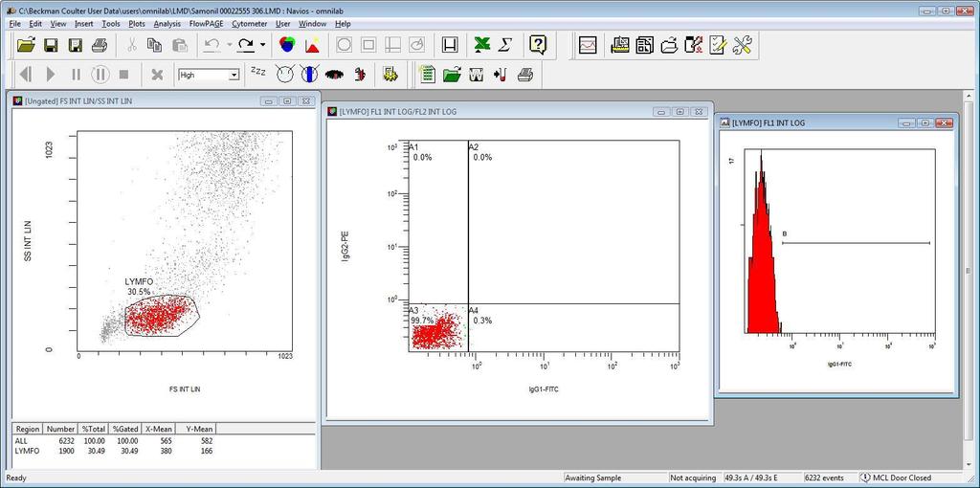Viewport: 980px width, 488px height.
Task: Click the Open file folder icon
Action: click(27, 45)
